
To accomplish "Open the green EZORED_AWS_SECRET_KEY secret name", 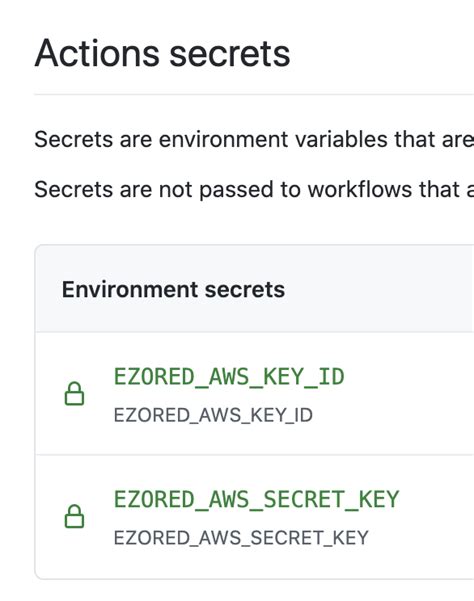I will pyautogui.click(x=256, y=499).
